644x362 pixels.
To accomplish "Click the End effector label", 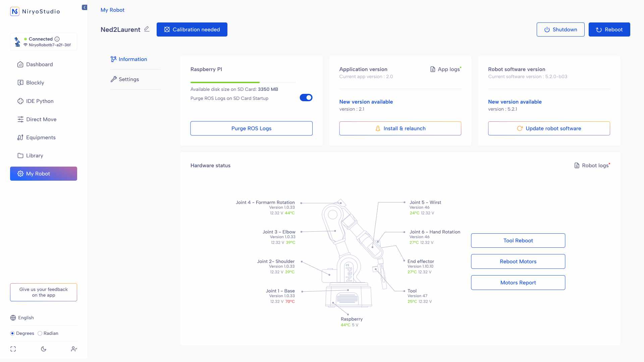I will pyautogui.click(x=421, y=261).
